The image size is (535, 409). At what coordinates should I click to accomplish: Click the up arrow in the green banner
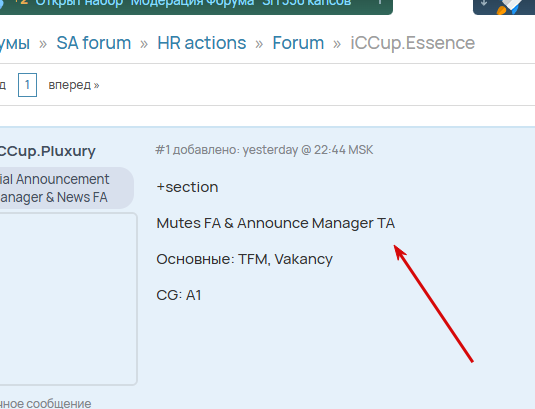(x=380, y=2)
